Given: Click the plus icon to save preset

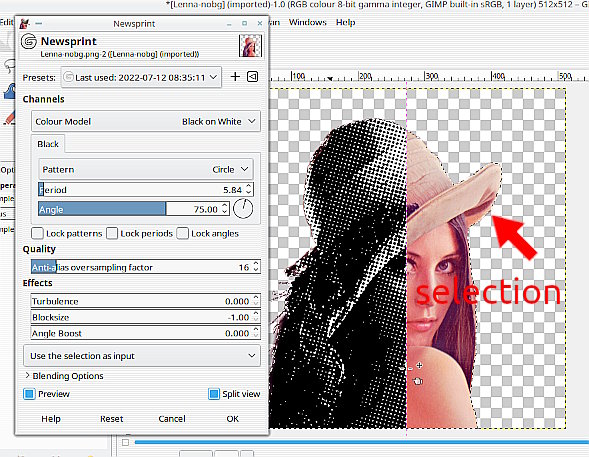Looking at the screenshot, I should coord(235,77).
